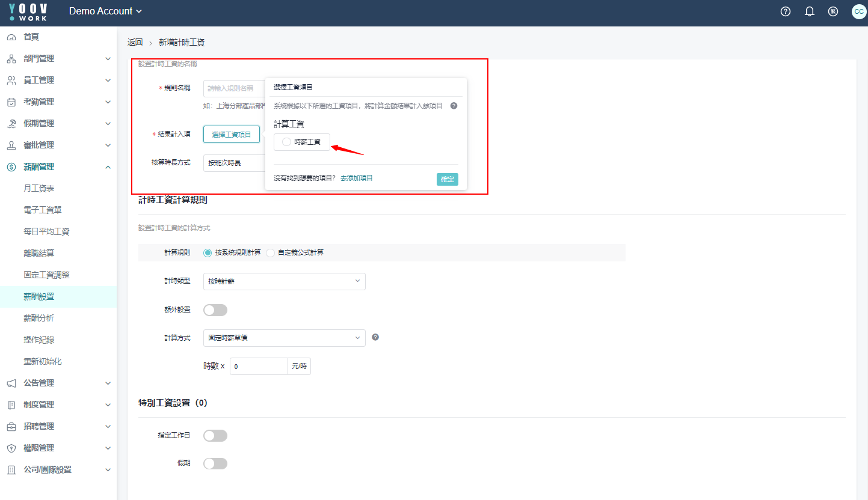This screenshot has height=500, width=868.
Task: Open the 計算方式 dropdown 固定時薪單價
Action: point(284,338)
